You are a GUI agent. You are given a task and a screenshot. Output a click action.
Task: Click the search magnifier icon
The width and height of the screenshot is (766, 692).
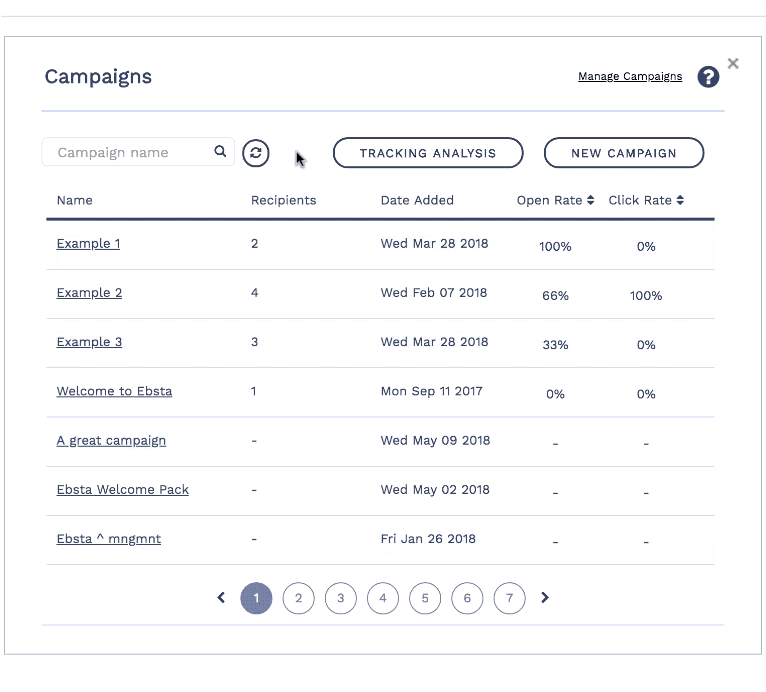220,152
